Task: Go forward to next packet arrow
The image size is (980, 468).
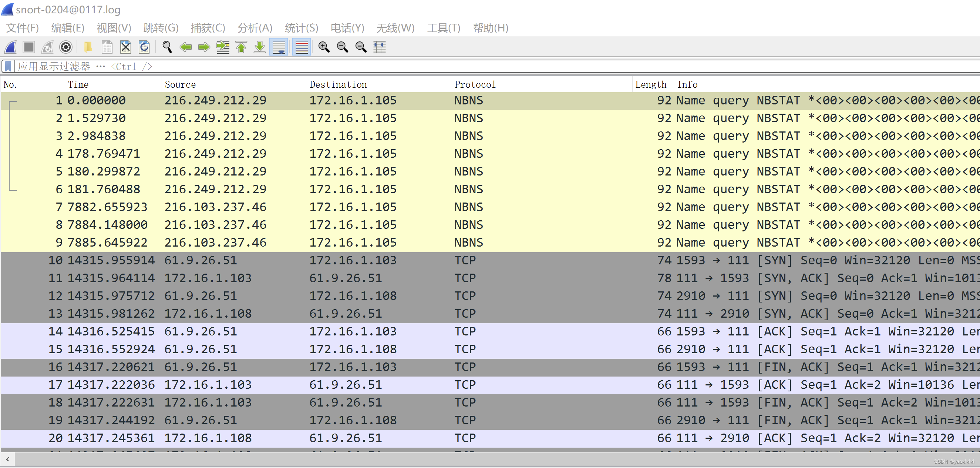Action: pyautogui.click(x=204, y=47)
